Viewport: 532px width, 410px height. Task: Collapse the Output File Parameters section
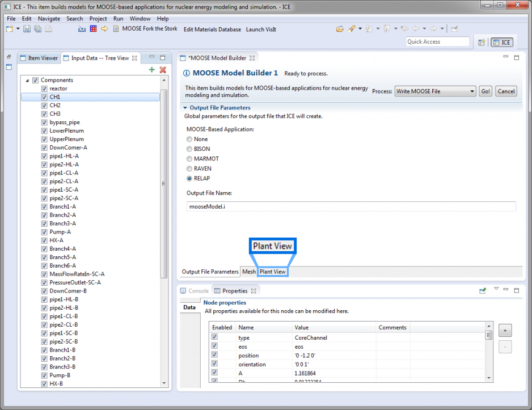coord(185,108)
